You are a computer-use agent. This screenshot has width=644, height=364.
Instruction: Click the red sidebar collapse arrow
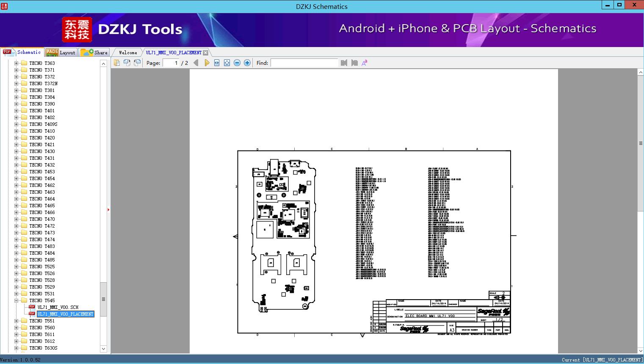tap(108, 210)
